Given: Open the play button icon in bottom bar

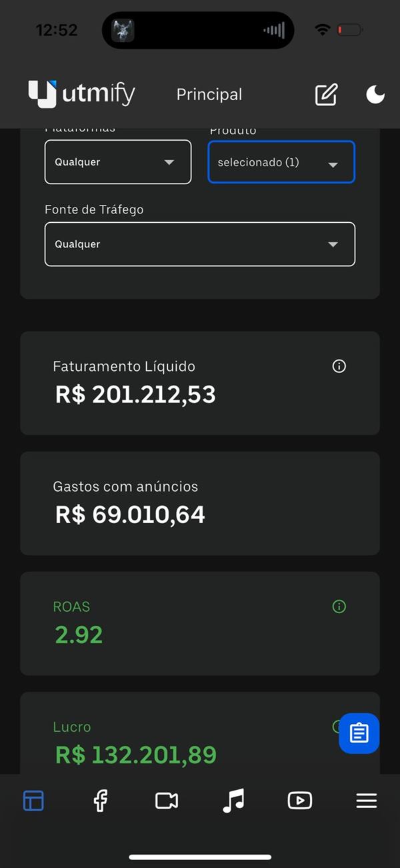Looking at the screenshot, I should point(299,801).
